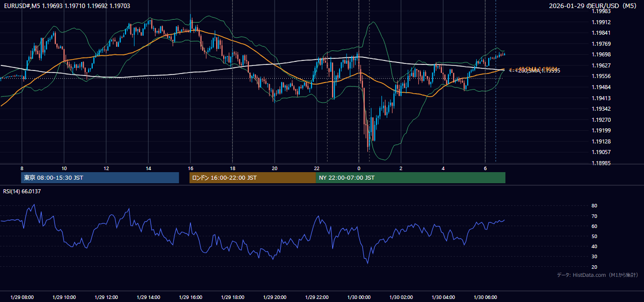This screenshot has width=644, height=302.
Task: Click the 1.19769 price axis label
Action: coord(601,44)
